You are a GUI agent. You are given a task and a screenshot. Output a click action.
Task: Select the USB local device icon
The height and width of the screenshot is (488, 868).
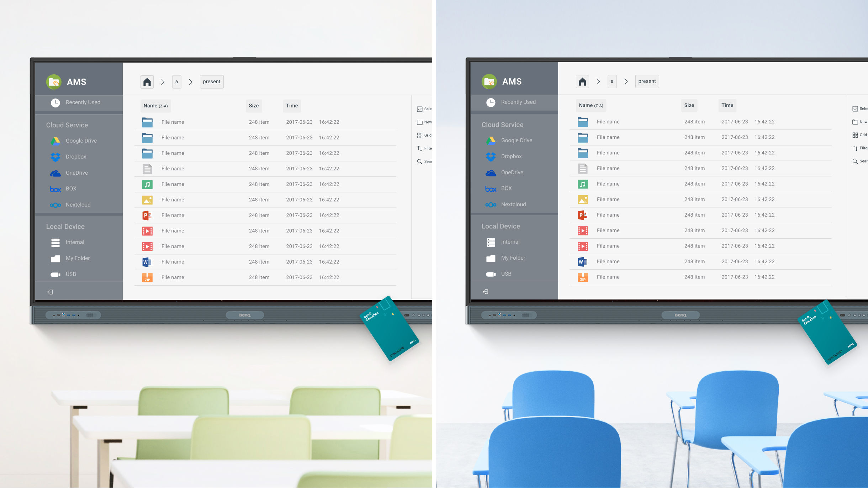(x=55, y=274)
